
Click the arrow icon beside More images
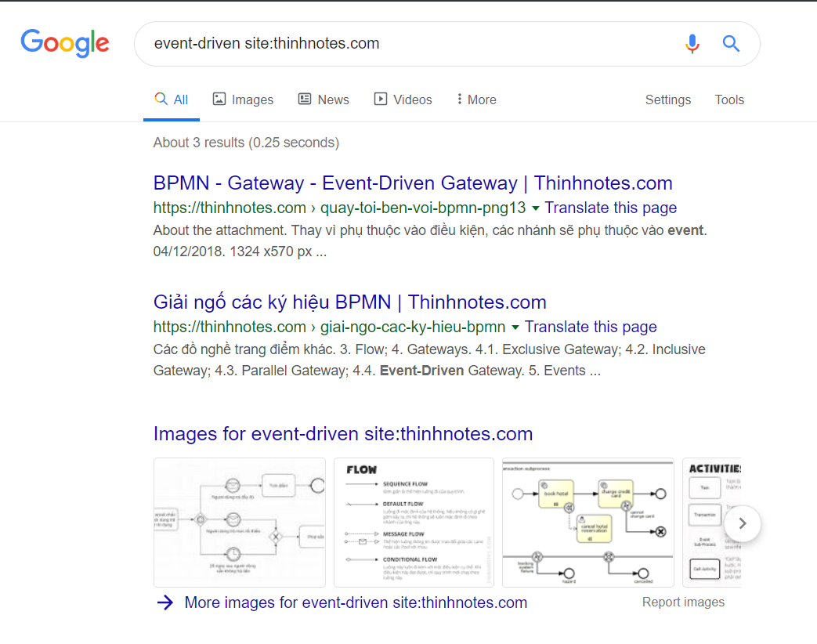pos(165,602)
